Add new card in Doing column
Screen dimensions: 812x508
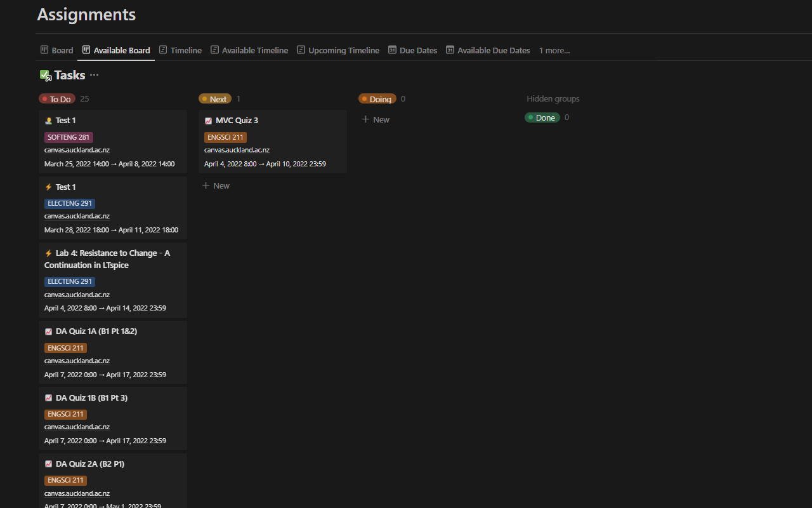click(376, 119)
